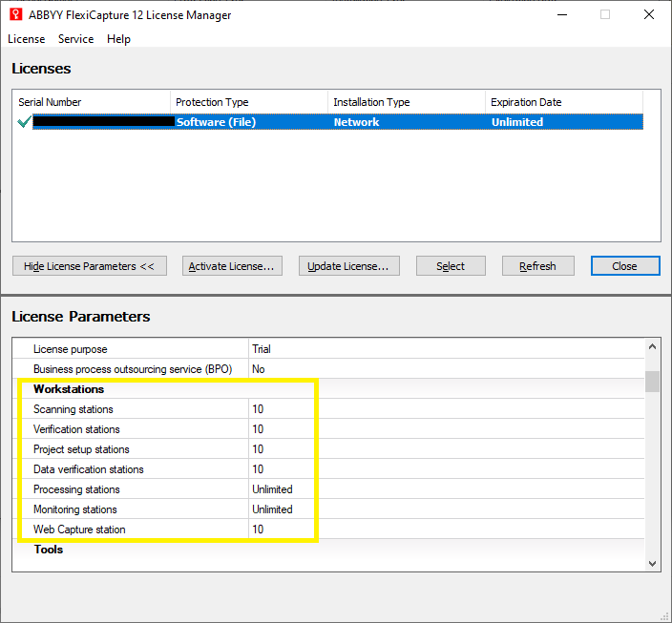This screenshot has height=623, width=672.
Task: Minimize the License Manager window
Action: 562,14
